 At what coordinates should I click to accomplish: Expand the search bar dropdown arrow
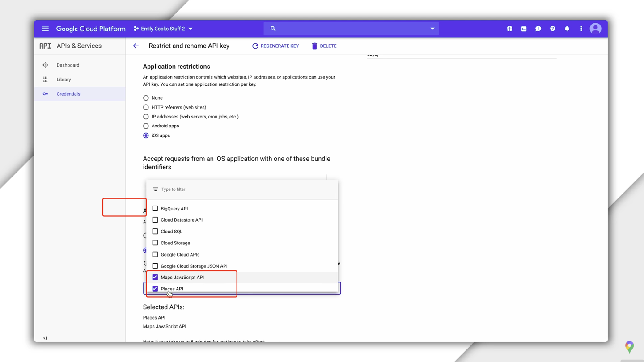[432, 29]
